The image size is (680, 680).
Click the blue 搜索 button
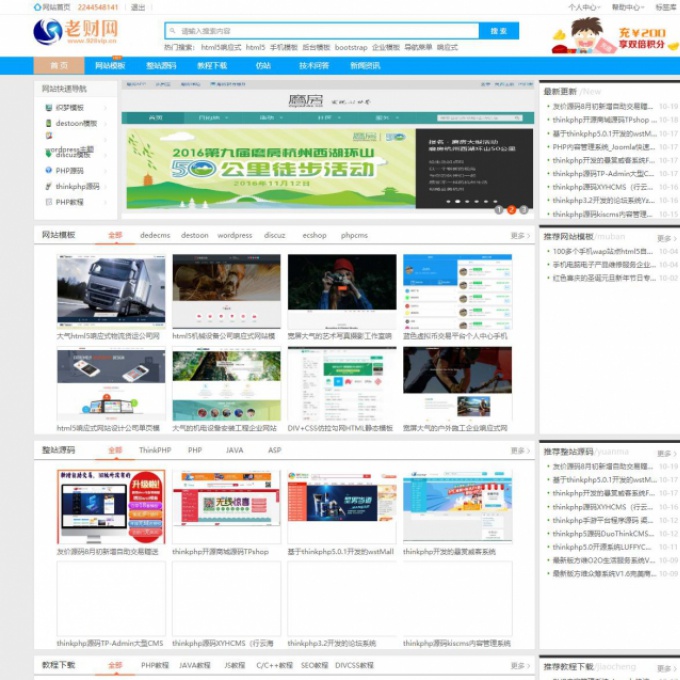499,31
